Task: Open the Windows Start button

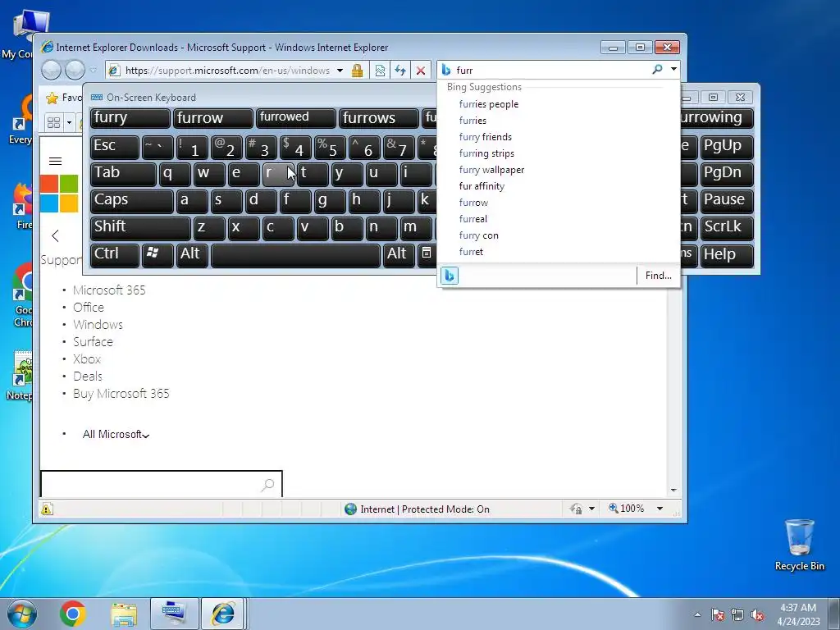Action: (22, 614)
